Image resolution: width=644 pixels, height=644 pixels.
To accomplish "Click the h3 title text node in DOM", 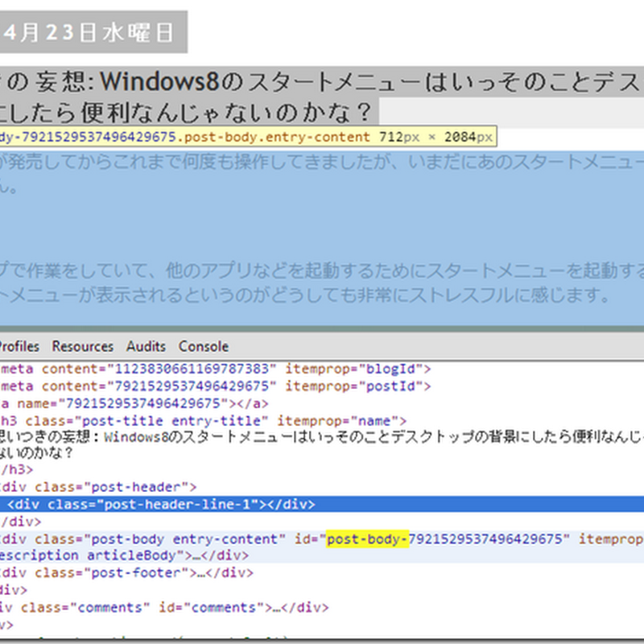I will 322,444.
